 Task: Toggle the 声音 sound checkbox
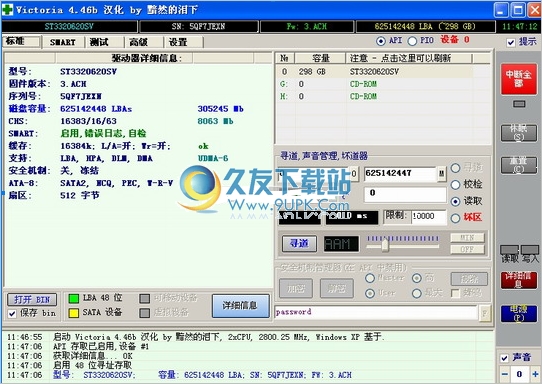click(x=504, y=358)
